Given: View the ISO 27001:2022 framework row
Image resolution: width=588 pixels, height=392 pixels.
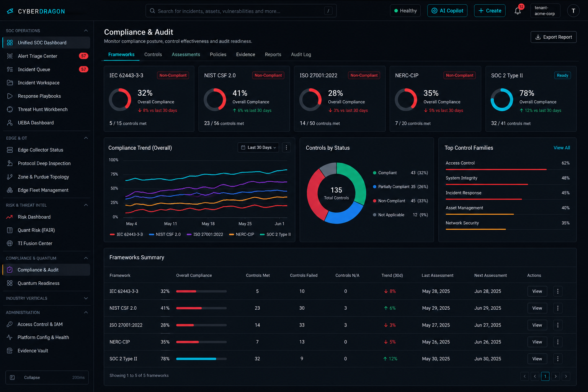Looking at the screenshot, I should pyautogui.click(x=537, y=325).
